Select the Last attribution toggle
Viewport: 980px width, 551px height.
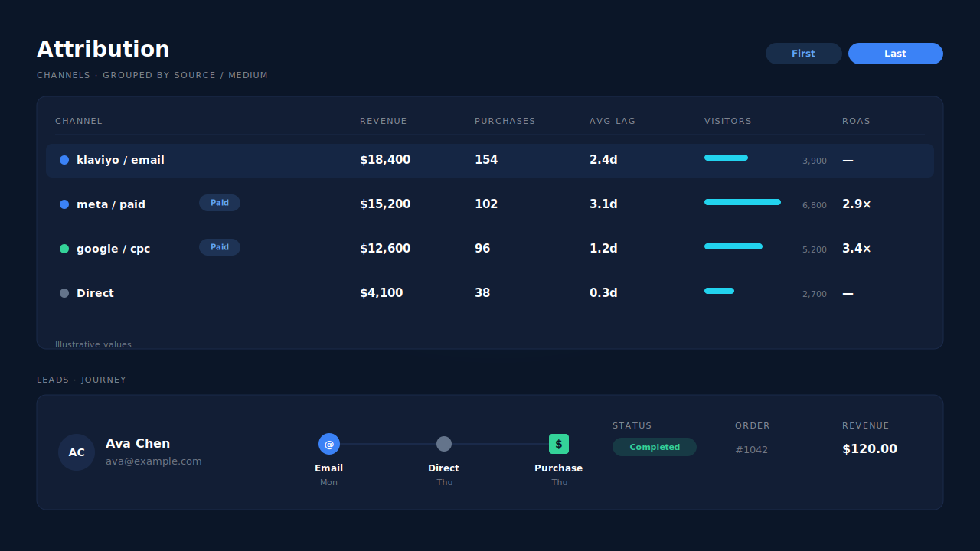pos(895,54)
